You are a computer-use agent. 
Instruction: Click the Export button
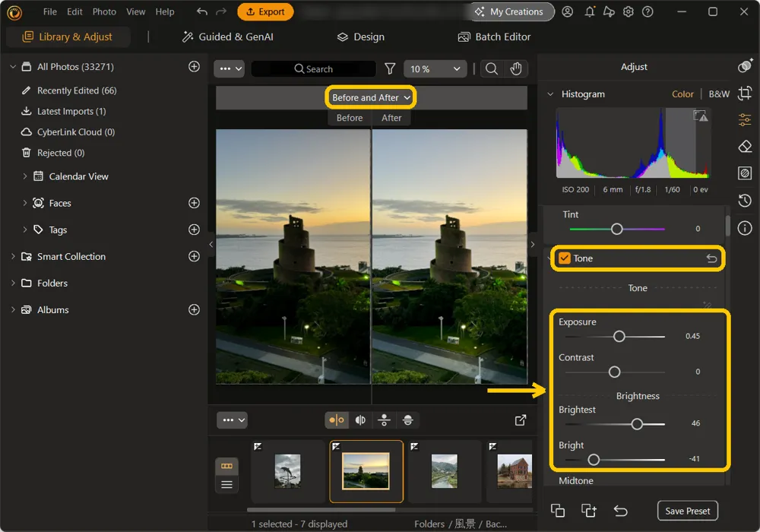(265, 11)
